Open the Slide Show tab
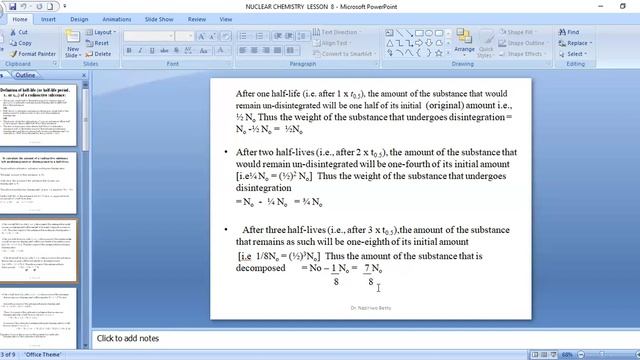This screenshot has width=640, height=360. pos(159,19)
